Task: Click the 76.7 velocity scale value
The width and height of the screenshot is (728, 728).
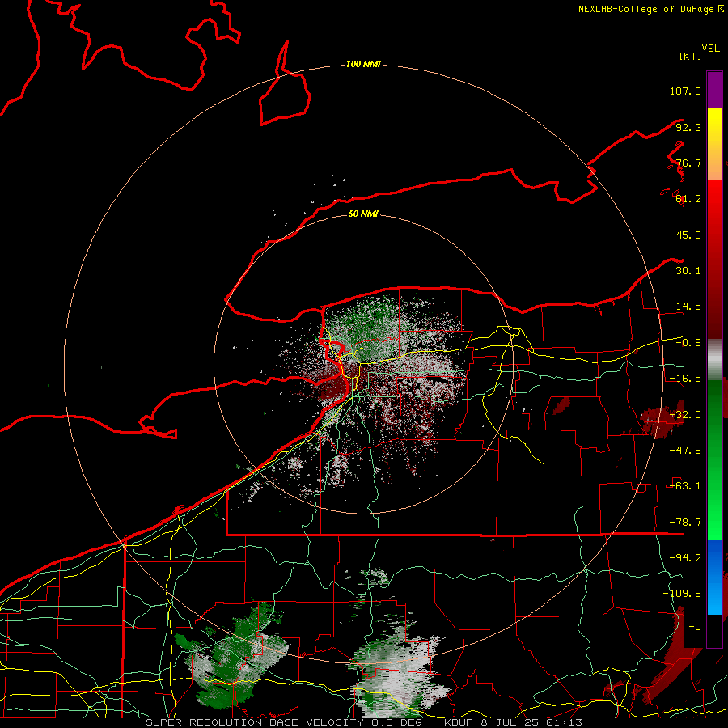Action: coord(688,163)
